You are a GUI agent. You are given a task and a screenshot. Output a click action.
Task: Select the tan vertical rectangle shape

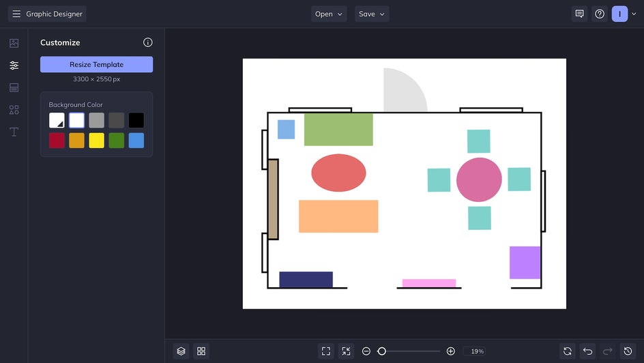(x=273, y=199)
